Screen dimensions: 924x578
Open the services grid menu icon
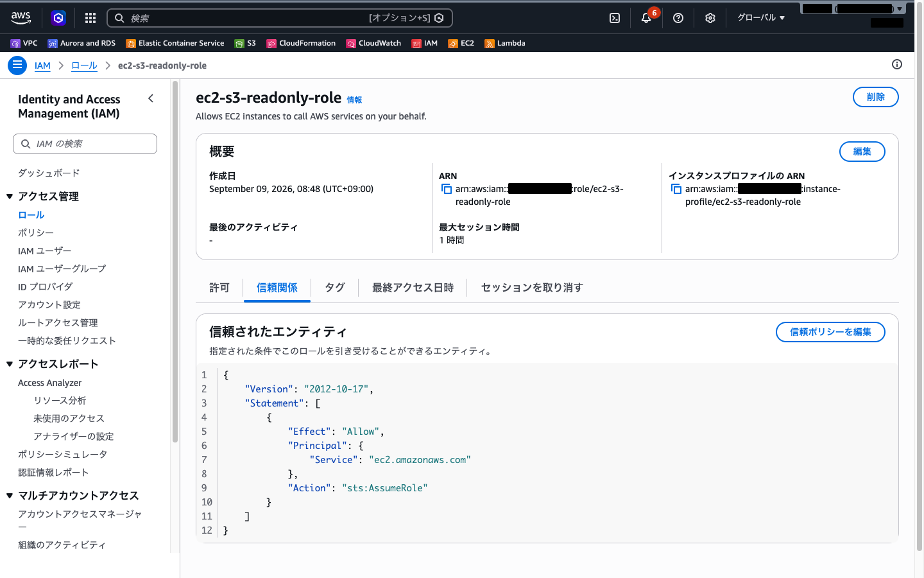90,18
